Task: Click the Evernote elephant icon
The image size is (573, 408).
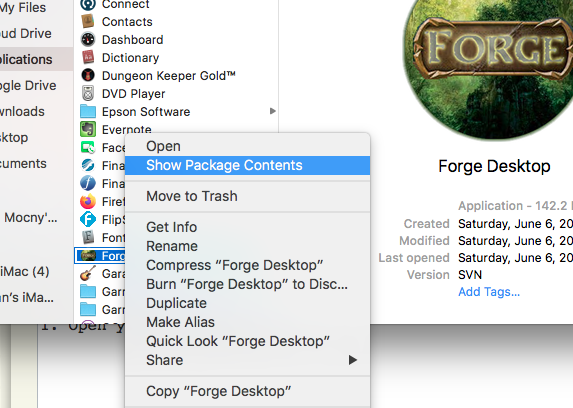Action: pyautogui.click(x=88, y=129)
